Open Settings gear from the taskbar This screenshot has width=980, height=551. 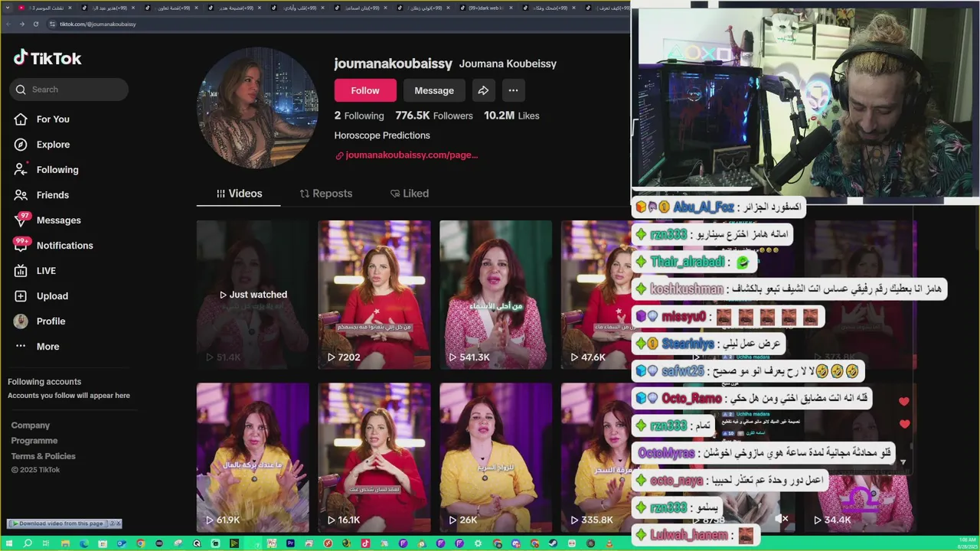coord(478,543)
